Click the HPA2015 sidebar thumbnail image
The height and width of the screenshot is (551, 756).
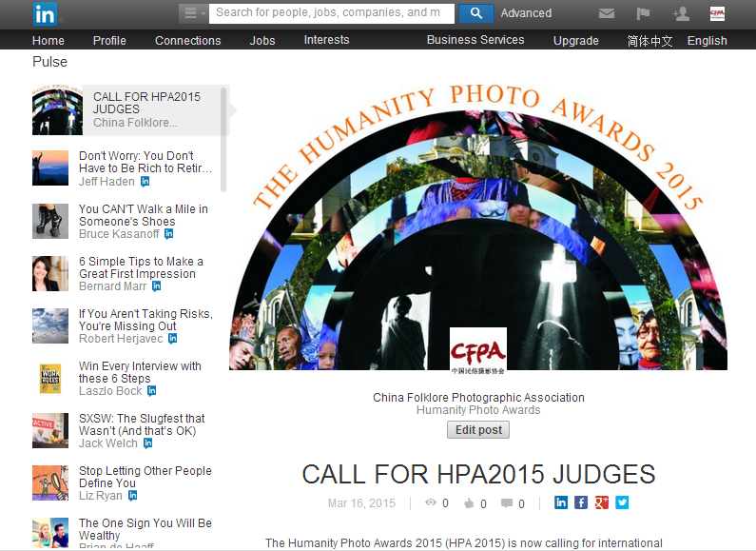point(57,110)
